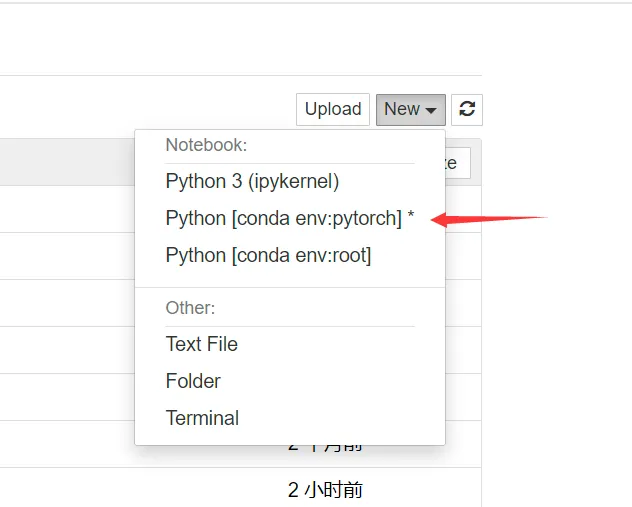Click the separator line under Notebook heading

point(290,163)
